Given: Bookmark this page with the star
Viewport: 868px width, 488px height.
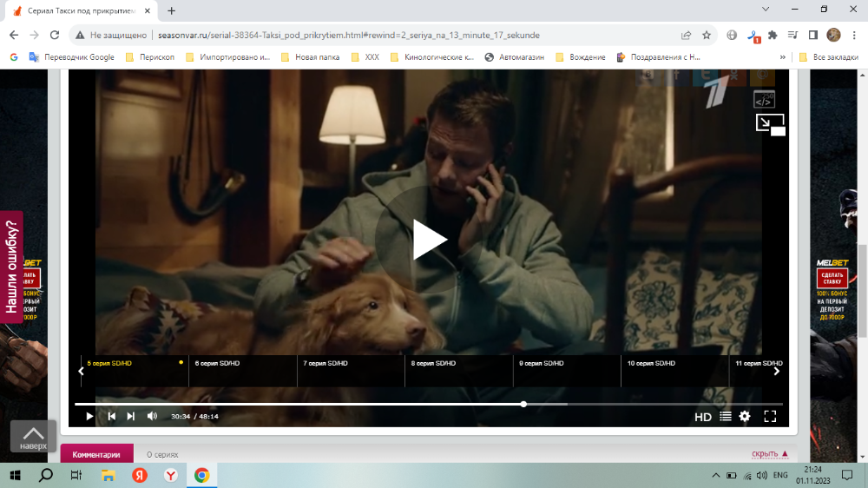Looking at the screenshot, I should coord(707,35).
